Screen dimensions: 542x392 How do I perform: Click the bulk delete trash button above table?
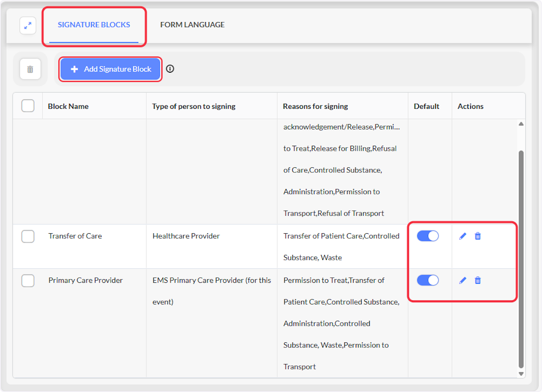pyautogui.click(x=30, y=69)
